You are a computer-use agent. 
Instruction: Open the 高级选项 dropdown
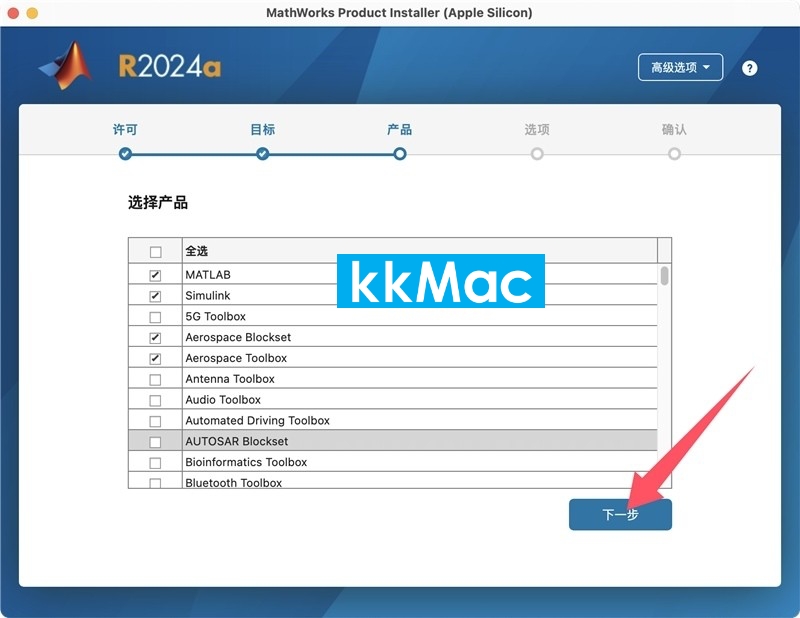click(680, 67)
